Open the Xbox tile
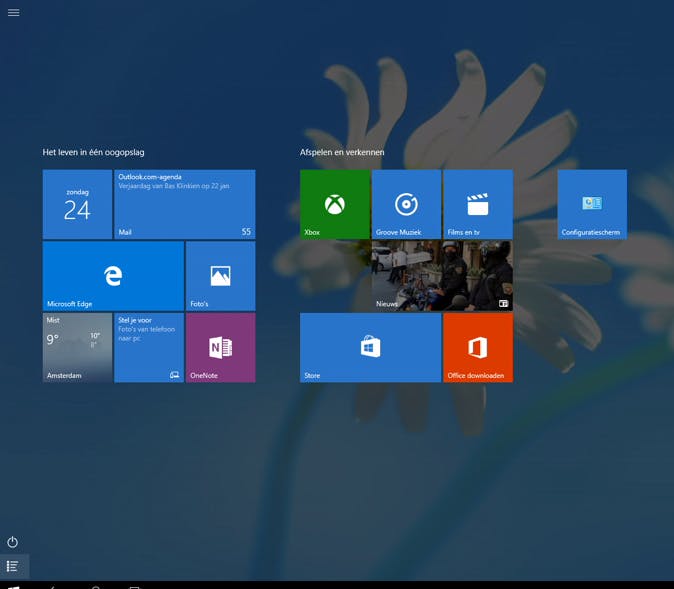 coord(334,204)
